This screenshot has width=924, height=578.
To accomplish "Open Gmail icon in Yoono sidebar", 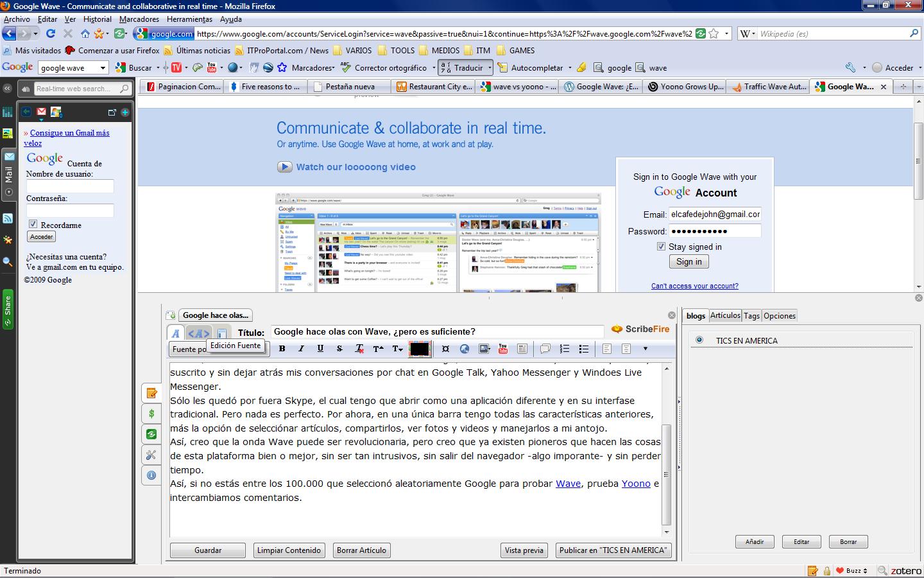I will (41, 112).
